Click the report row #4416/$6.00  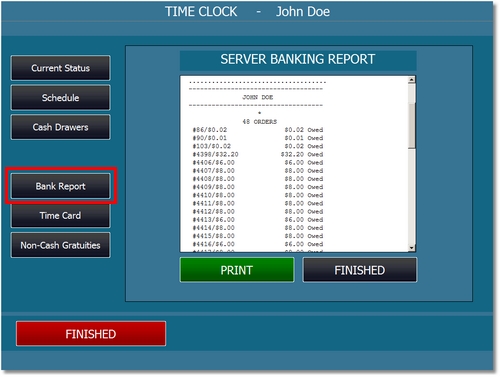(258, 244)
